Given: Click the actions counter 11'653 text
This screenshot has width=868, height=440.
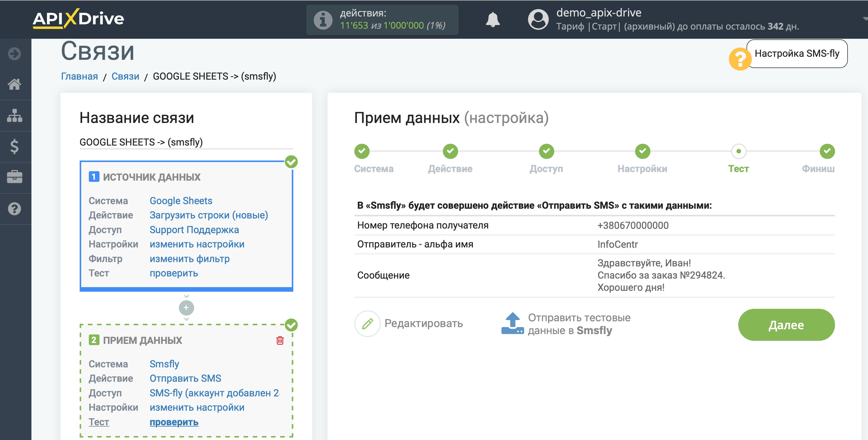Looking at the screenshot, I should (354, 26).
